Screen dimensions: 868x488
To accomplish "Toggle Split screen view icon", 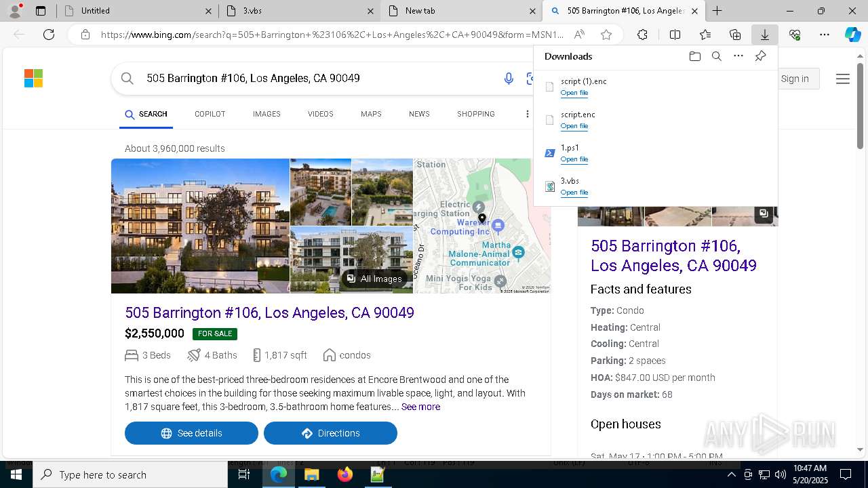I will [x=675, y=35].
